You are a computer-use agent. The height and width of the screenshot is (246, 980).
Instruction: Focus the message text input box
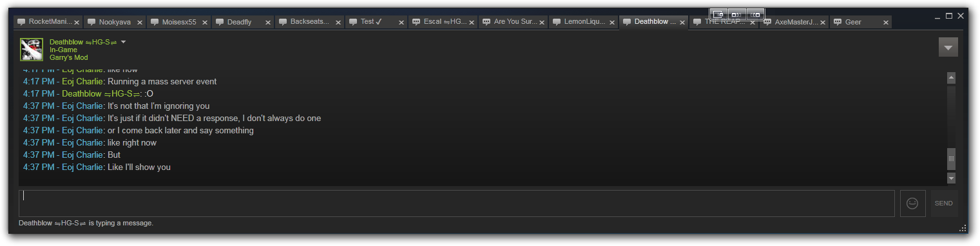point(457,203)
